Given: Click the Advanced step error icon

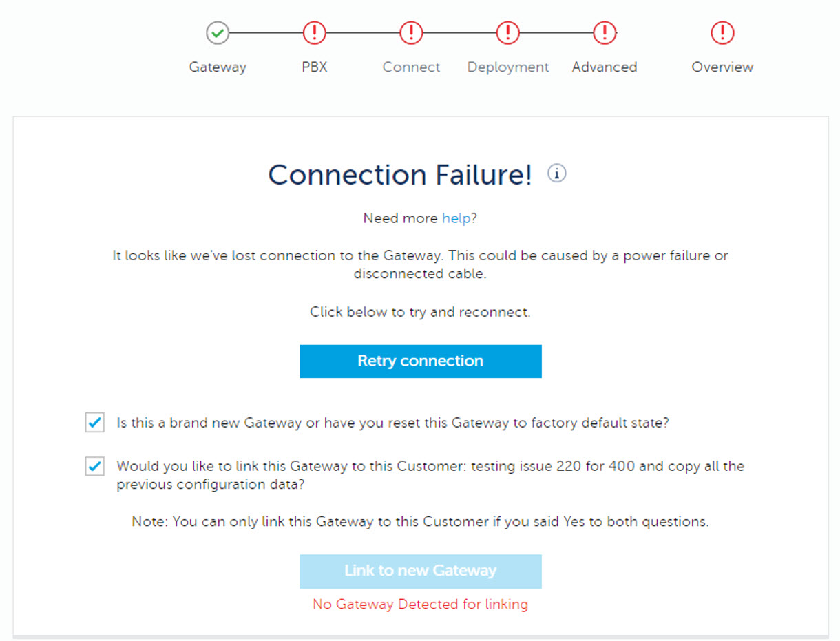Looking at the screenshot, I should point(605,32).
